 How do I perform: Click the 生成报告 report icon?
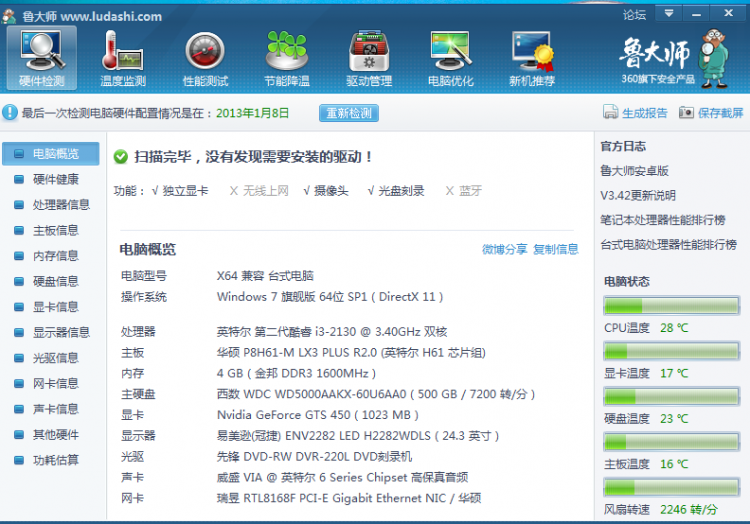[610, 112]
